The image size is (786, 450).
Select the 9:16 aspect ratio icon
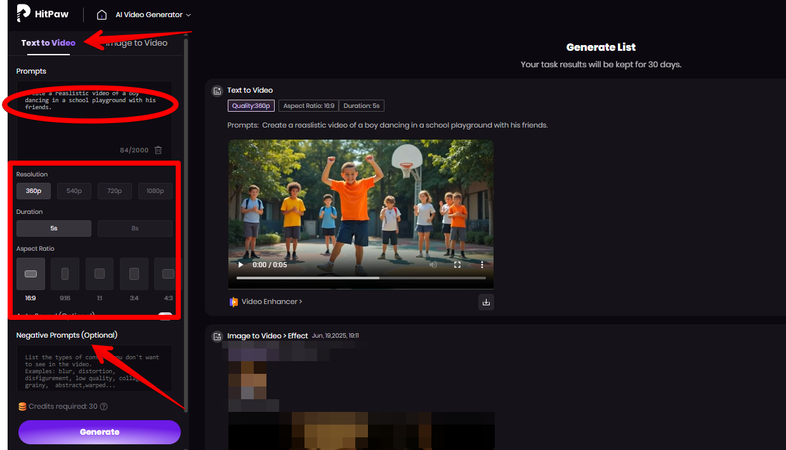[64, 273]
